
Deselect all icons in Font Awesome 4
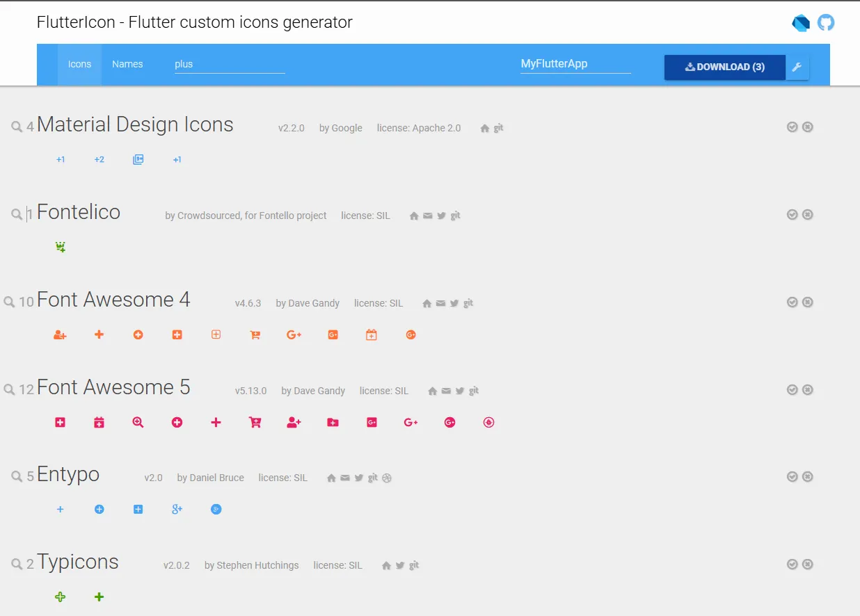click(x=807, y=302)
